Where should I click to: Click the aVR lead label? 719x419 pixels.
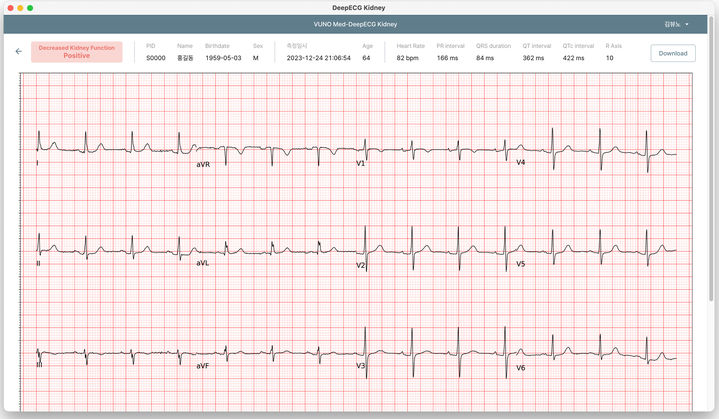203,163
